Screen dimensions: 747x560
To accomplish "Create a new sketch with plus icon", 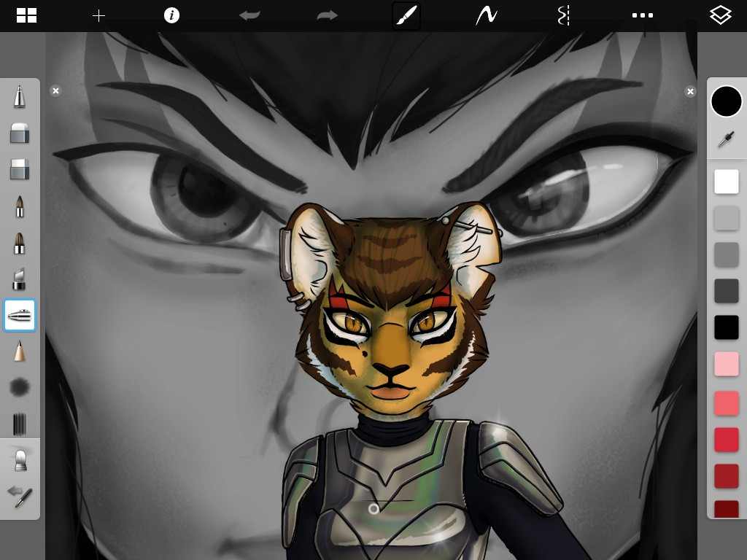I will click(x=98, y=16).
